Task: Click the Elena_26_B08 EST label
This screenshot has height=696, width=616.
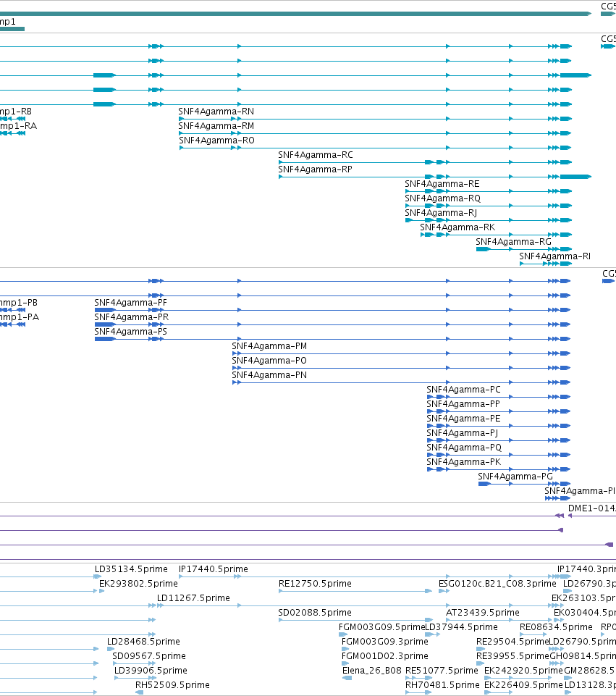Action: (x=372, y=671)
